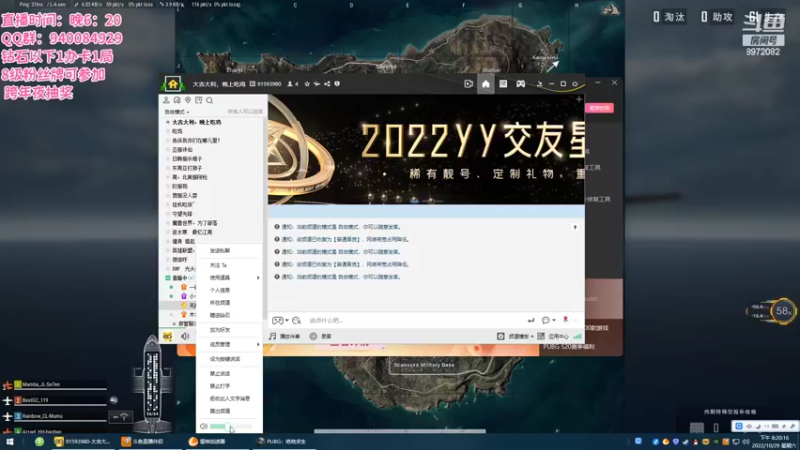Select 赠送钻石 from the context menu
Image resolution: width=800 pixels, height=450 pixels.
[220, 315]
